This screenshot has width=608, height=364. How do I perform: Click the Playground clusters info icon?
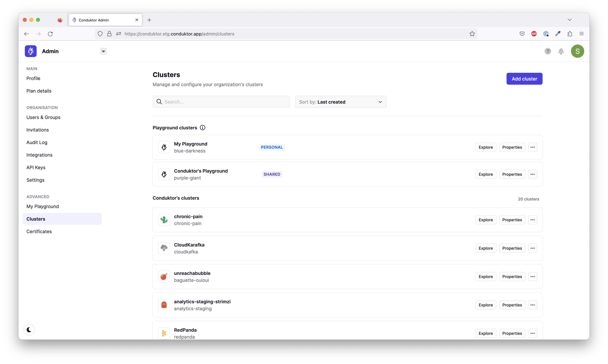[202, 128]
